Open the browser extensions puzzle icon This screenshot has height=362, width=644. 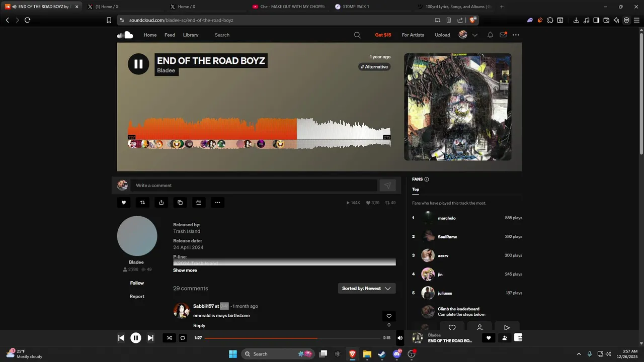point(550,20)
